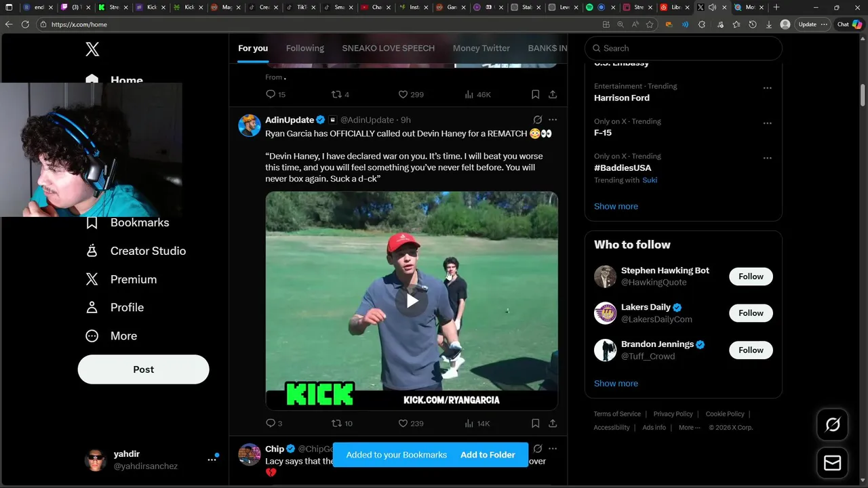
Task: Open the F-15 trending topic
Action: (603, 133)
